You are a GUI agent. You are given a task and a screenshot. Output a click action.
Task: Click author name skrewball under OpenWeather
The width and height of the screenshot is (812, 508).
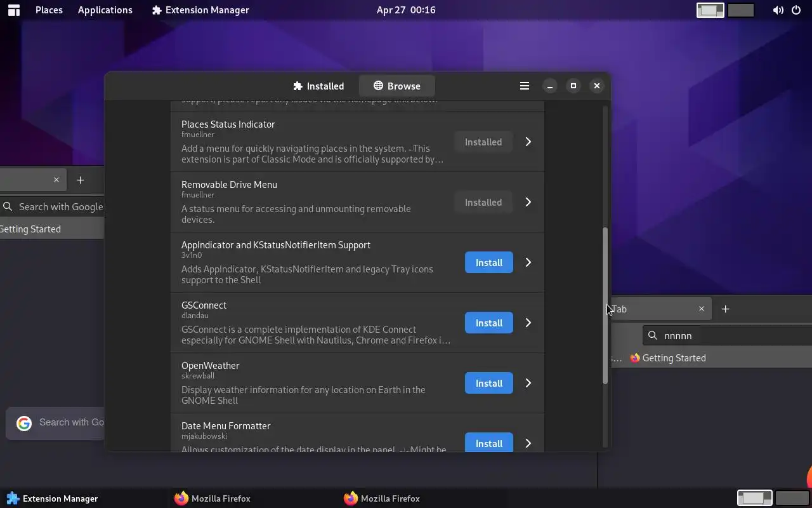pyautogui.click(x=198, y=376)
